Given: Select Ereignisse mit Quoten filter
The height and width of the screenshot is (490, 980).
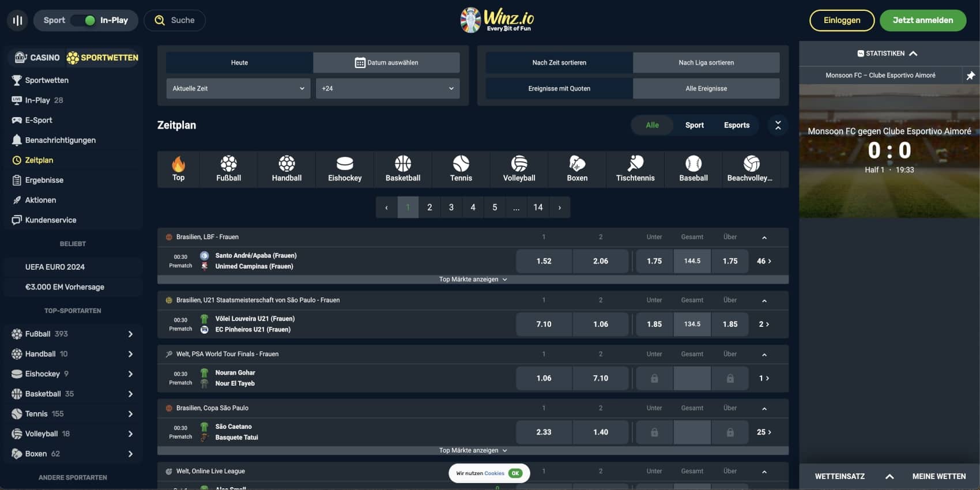Looking at the screenshot, I should tap(559, 88).
